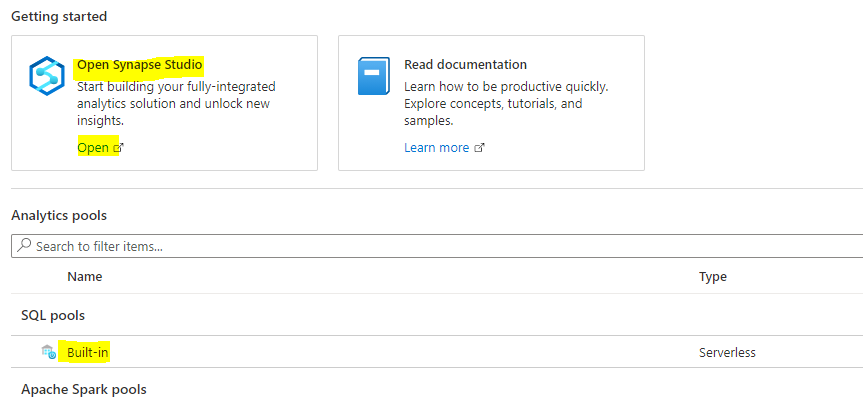863x399 pixels.
Task: Click external link icon beside Learn more
Action: pos(479,147)
